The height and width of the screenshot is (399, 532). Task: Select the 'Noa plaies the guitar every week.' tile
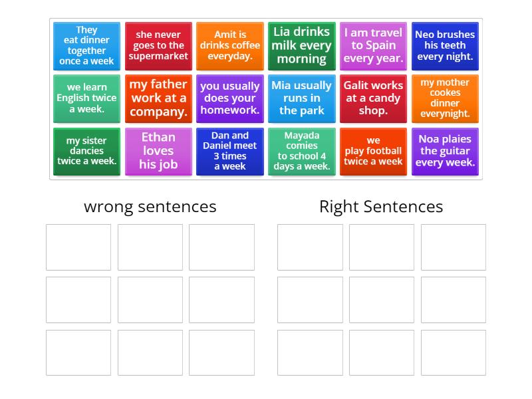point(445,151)
